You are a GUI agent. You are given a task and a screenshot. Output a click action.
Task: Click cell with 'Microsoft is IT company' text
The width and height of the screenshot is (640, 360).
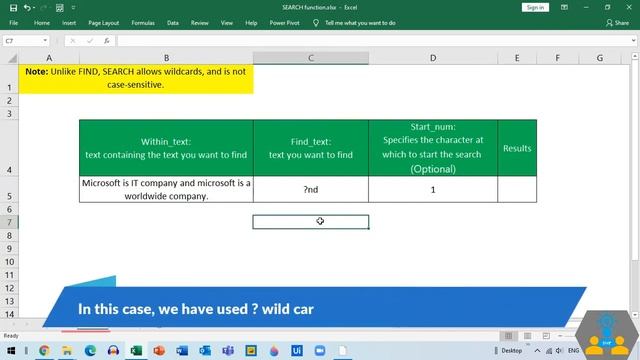pyautogui.click(x=166, y=189)
